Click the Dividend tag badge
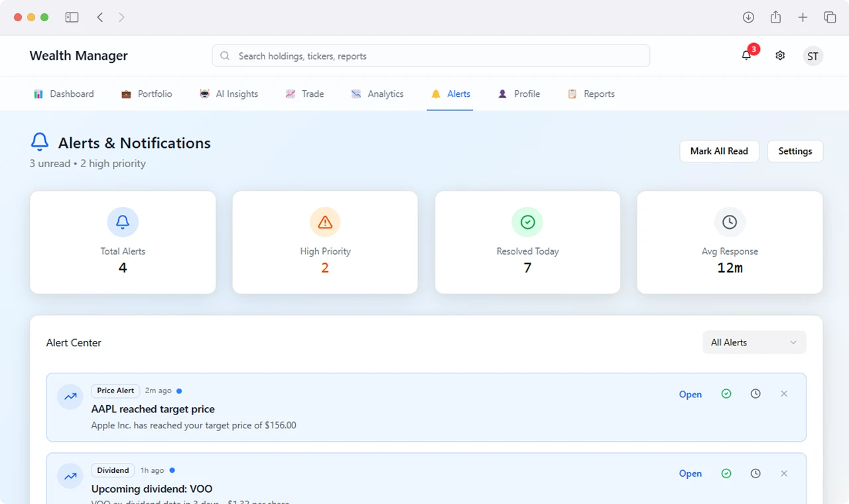849x504 pixels. coord(113,470)
